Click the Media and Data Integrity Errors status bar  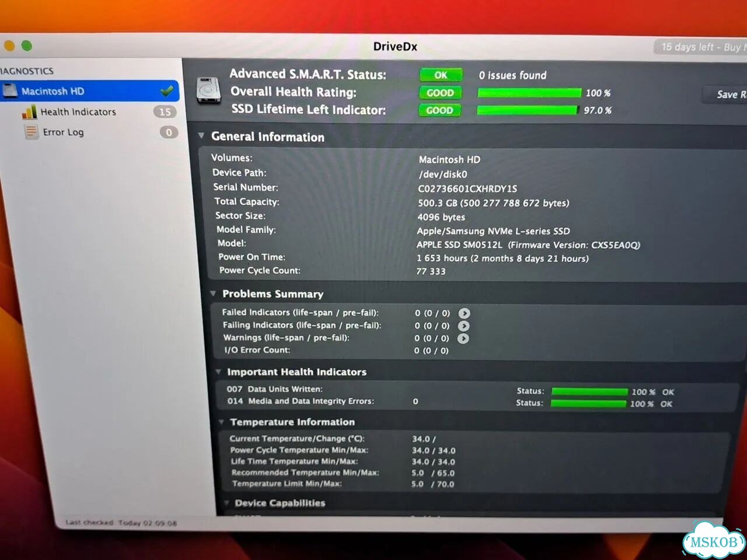point(588,404)
